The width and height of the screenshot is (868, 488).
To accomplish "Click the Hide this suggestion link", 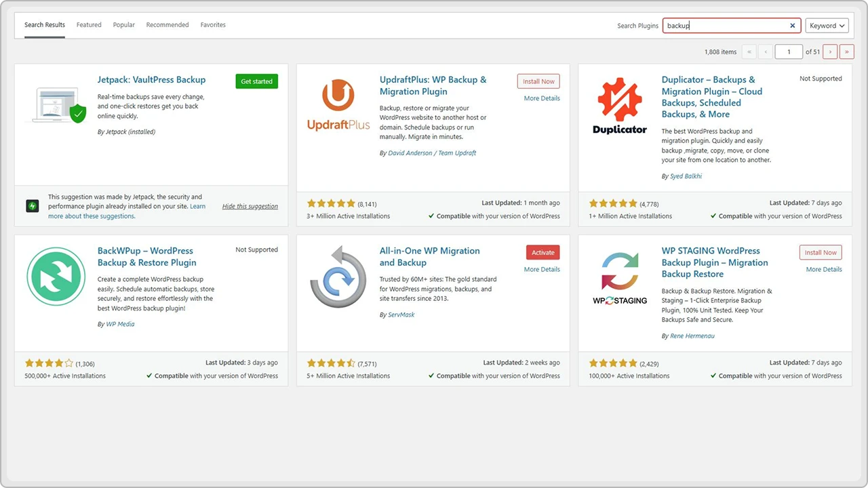I will [x=250, y=206].
